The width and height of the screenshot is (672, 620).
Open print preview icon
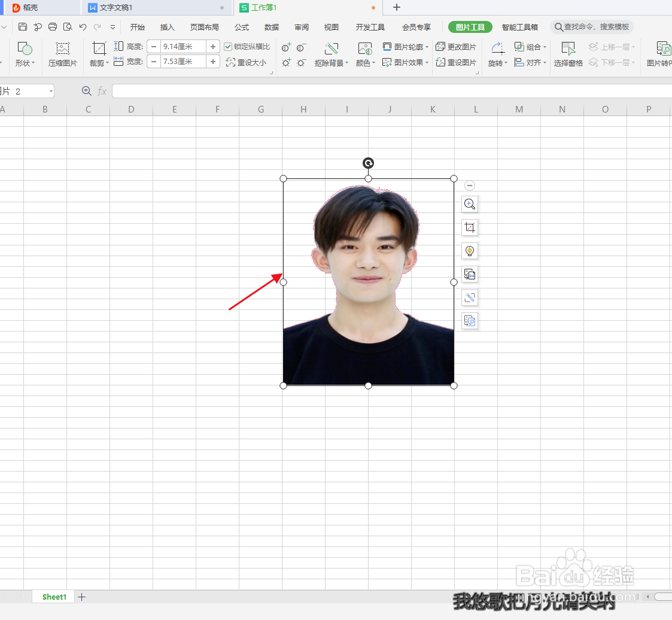pos(68,27)
